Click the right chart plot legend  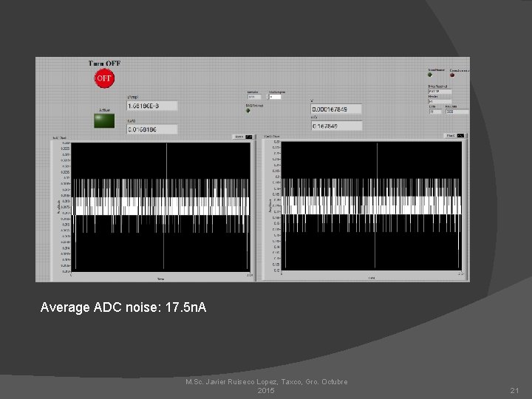455,136
